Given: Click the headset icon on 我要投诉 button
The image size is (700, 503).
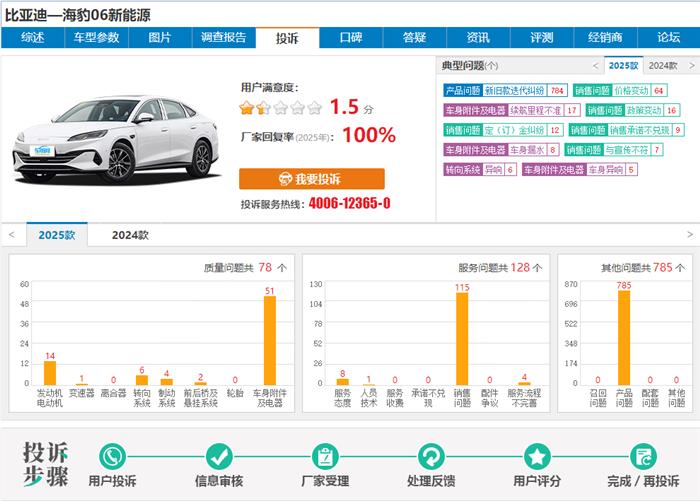Looking at the screenshot, I should click(x=285, y=179).
